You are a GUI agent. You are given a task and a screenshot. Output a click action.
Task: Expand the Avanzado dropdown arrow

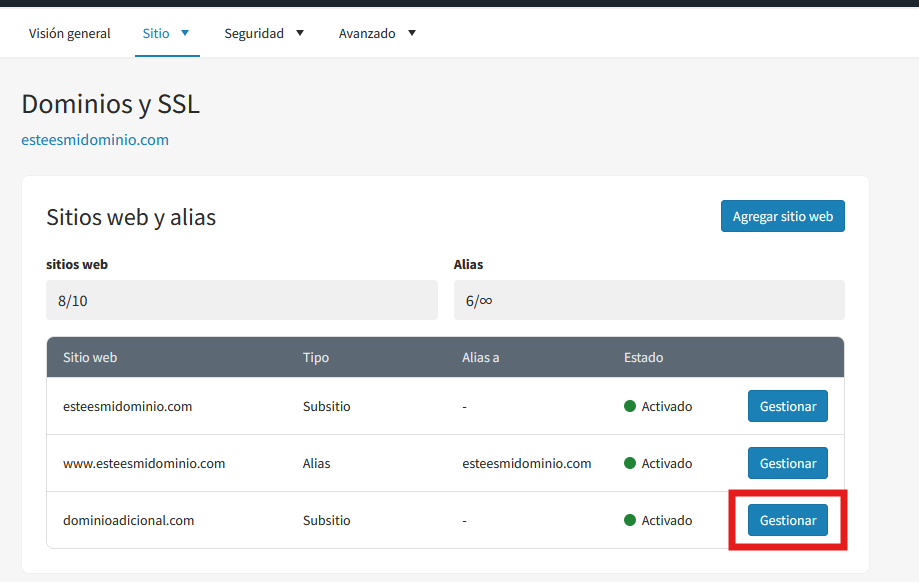[x=411, y=33]
